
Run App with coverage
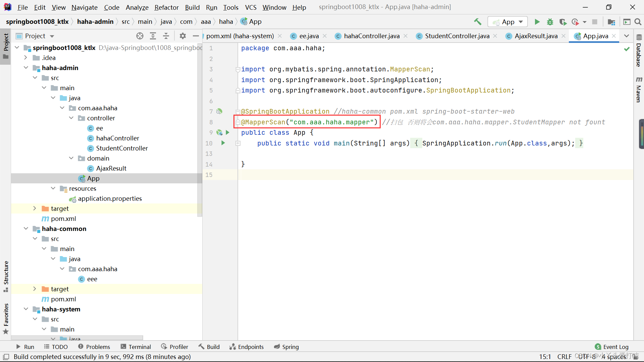pos(563,22)
